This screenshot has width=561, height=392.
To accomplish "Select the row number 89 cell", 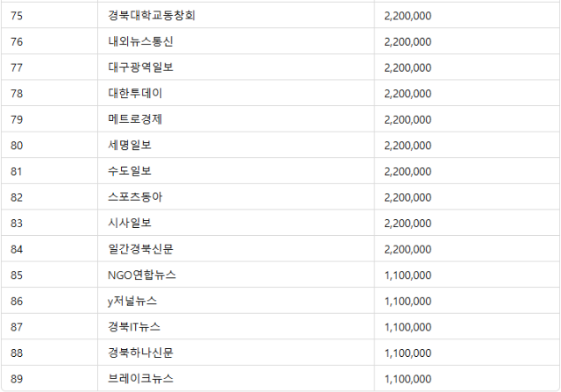I will 17,379.
